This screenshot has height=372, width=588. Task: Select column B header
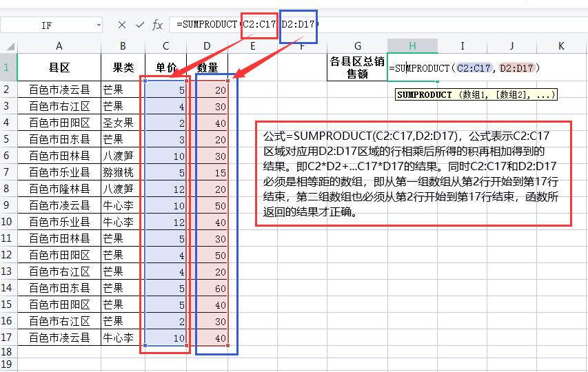(x=123, y=46)
